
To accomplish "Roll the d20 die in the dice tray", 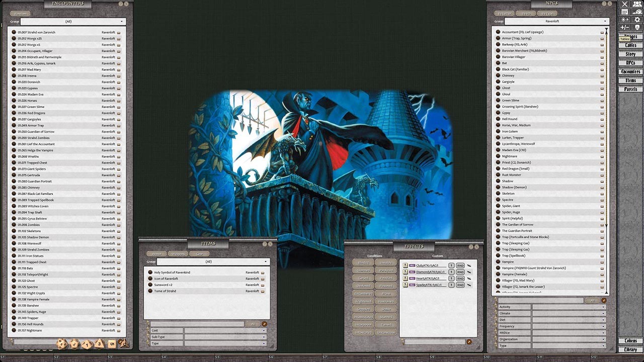I will pyautogui.click(x=61, y=344).
